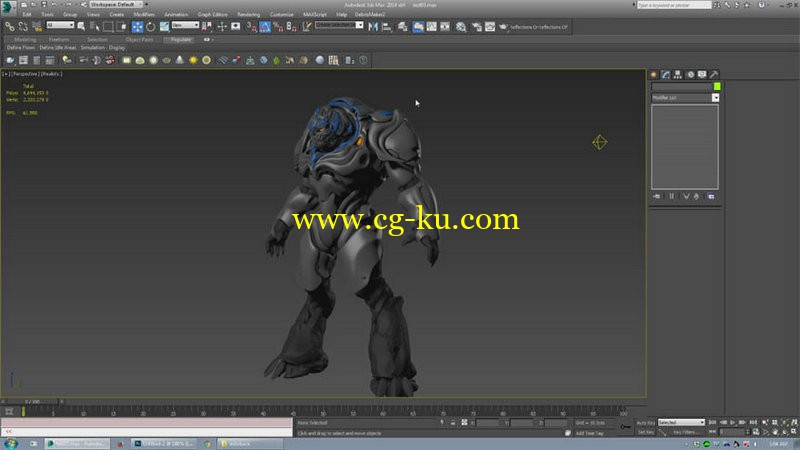Click the Align tool icon

[x=387, y=27]
